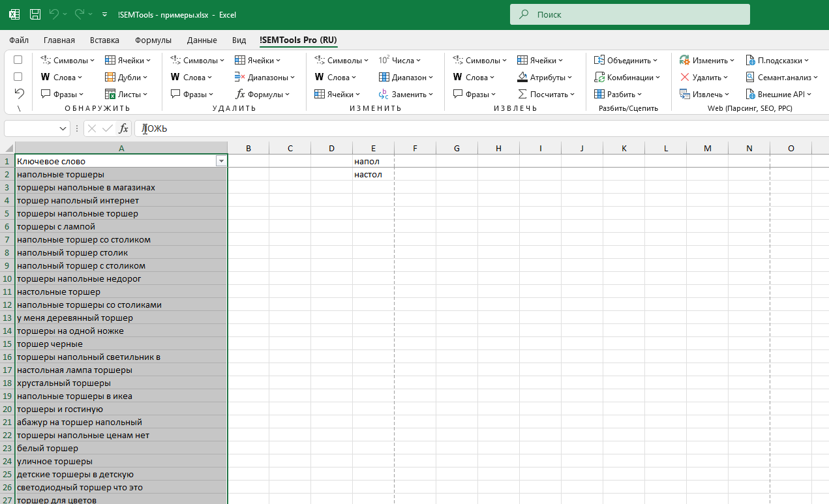Open filter dropdown in Ключевое слово header
The image size is (829, 504).
(x=221, y=161)
